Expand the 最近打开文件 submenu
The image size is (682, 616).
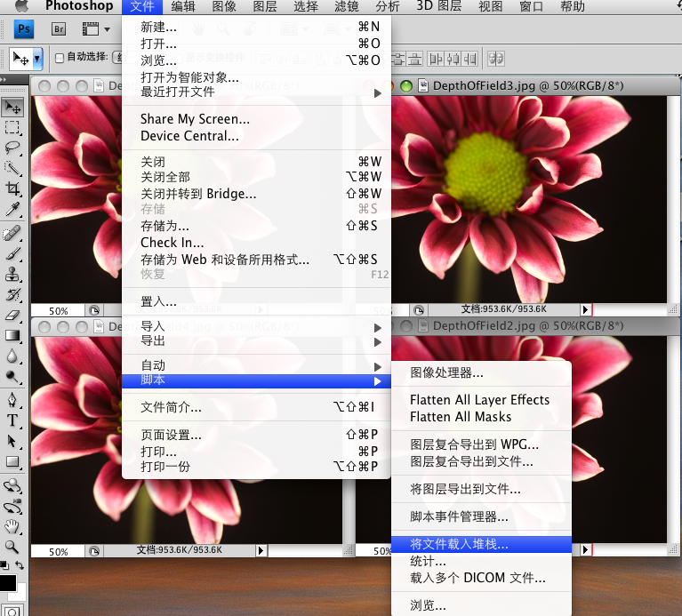coord(378,93)
